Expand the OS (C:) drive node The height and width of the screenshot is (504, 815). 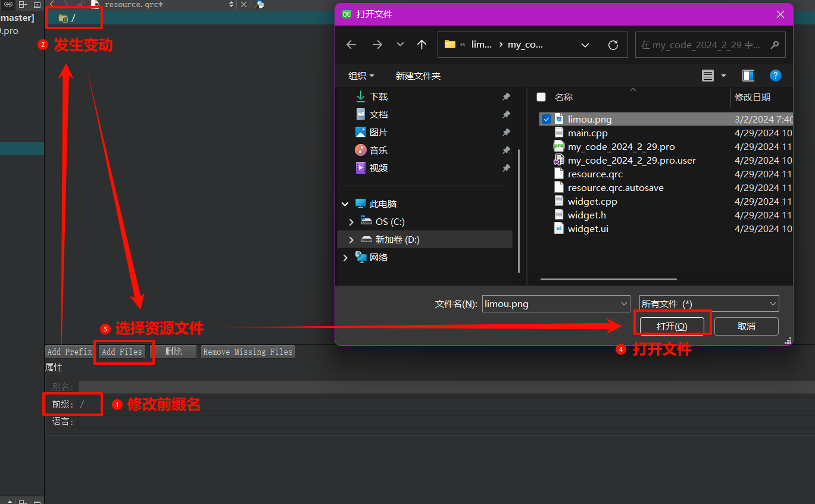pos(351,221)
